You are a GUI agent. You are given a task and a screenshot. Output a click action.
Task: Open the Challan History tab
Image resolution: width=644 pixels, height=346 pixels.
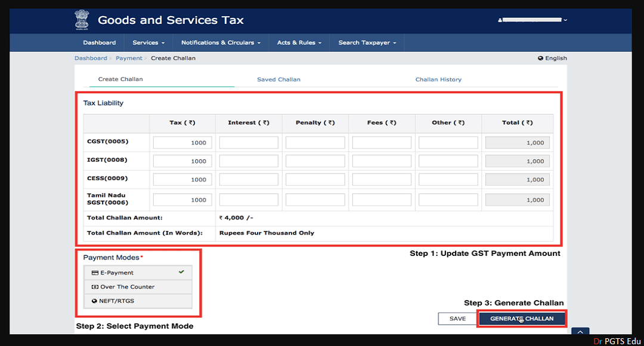tap(438, 80)
